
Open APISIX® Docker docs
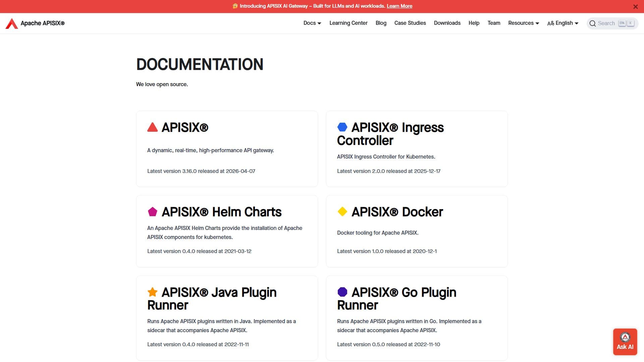[x=397, y=212]
